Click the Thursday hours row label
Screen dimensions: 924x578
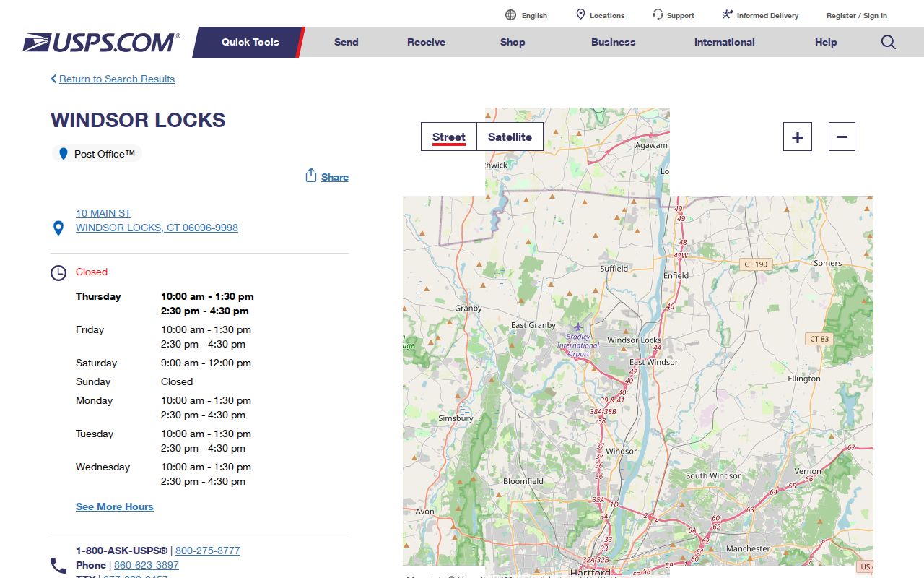click(x=98, y=296)
